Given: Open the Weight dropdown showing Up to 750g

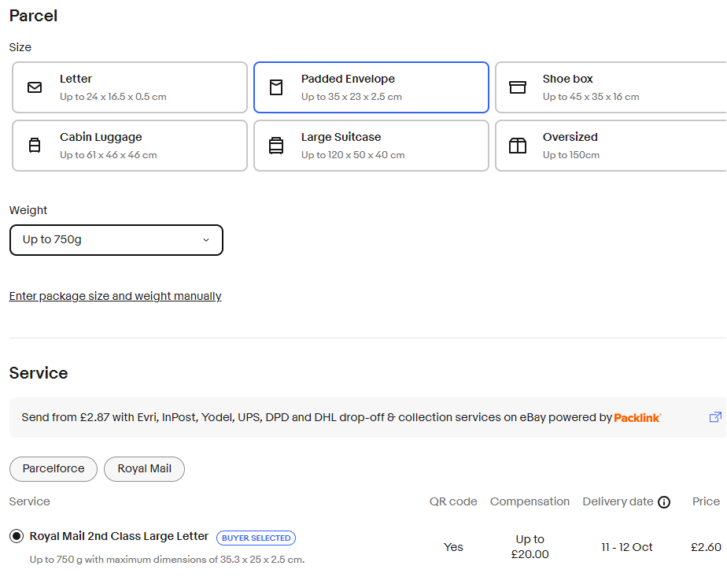Looking at the screenshot, I should coord(116,240).
